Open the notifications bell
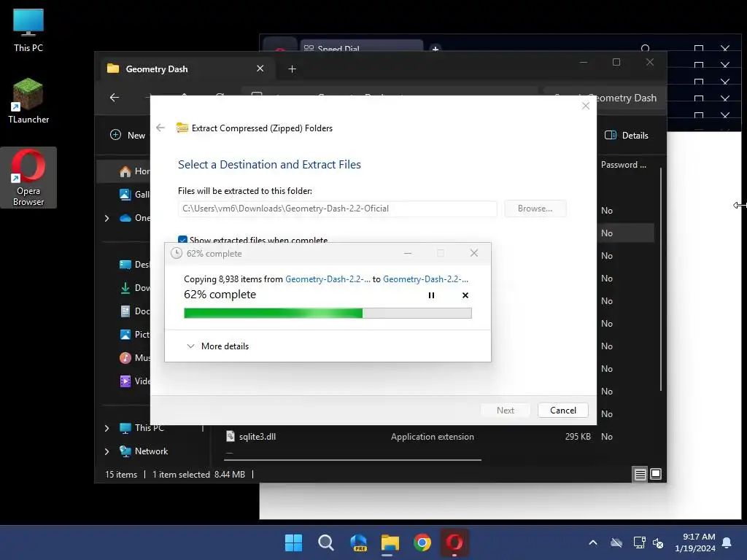The width and height of the screenshot is (747, 560). [727, 542]
